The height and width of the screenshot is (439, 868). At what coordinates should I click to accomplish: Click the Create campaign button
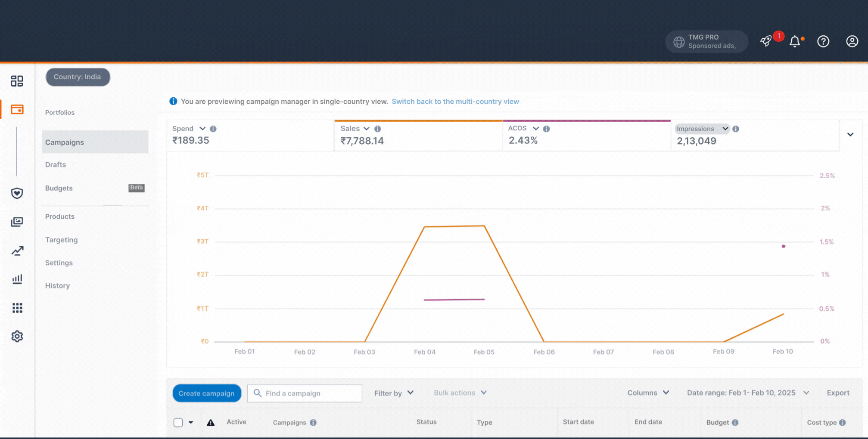[x=206, y=393]
